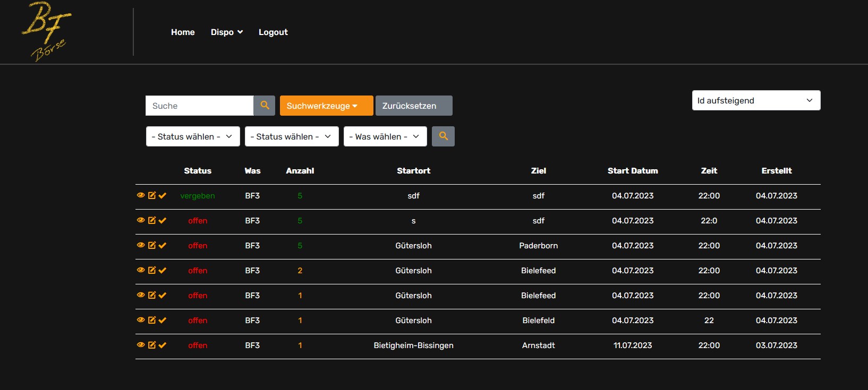Expand the Suchwerkzeuge dropdown button
This screenshot has width=868, height=390.
(326, 106)
